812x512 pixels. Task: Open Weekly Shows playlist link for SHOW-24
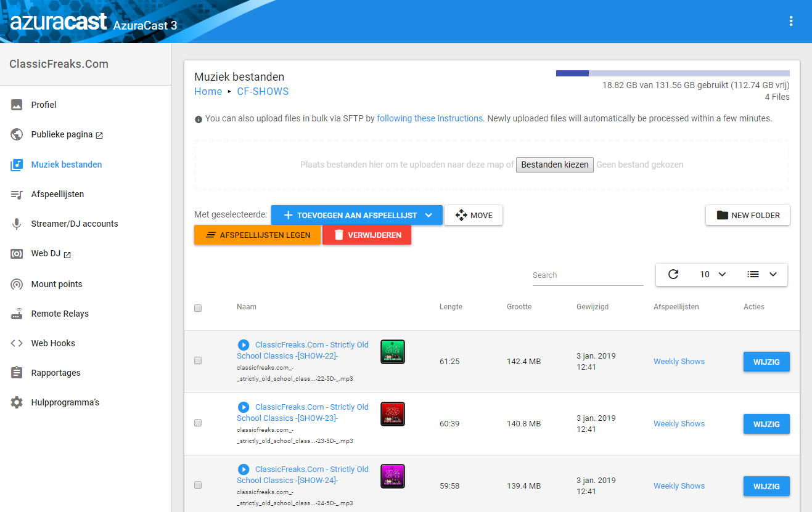tap(679, 486)
